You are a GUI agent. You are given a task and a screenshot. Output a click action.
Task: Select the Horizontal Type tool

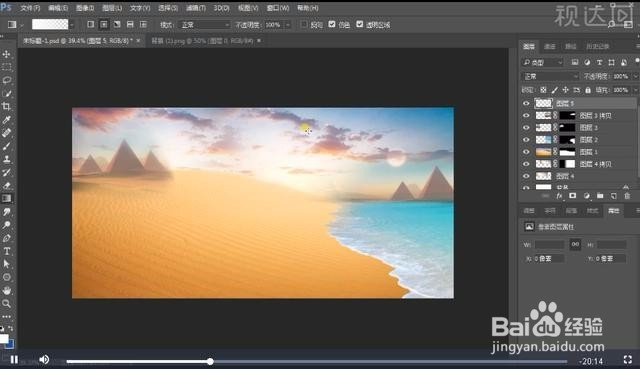[7, 251]
